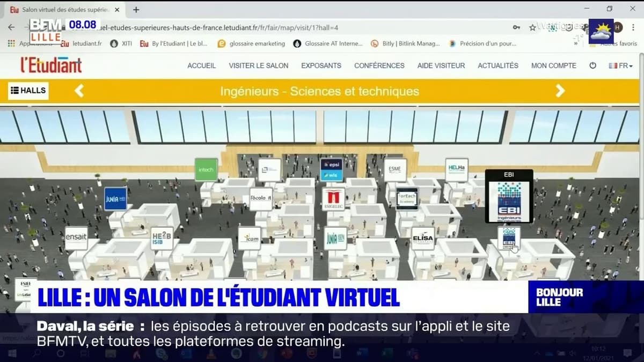Image resolution: width=644 pixels, height=362 pixels.
Task: Open the By l'Etudiant blog bookmark
Action: coord(174,43)
